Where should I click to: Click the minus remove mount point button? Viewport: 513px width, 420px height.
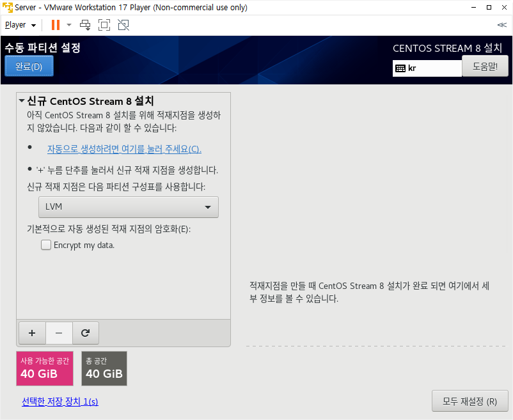point(59,333)
